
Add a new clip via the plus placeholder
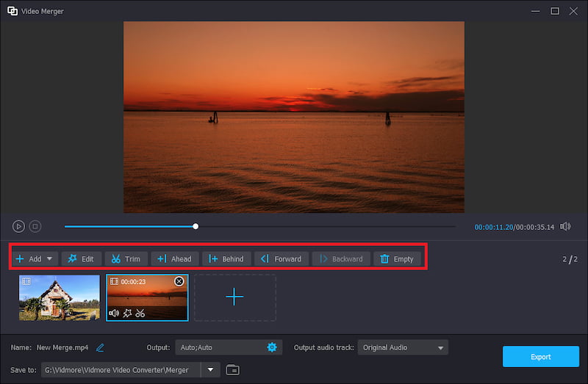coord(235,297)
